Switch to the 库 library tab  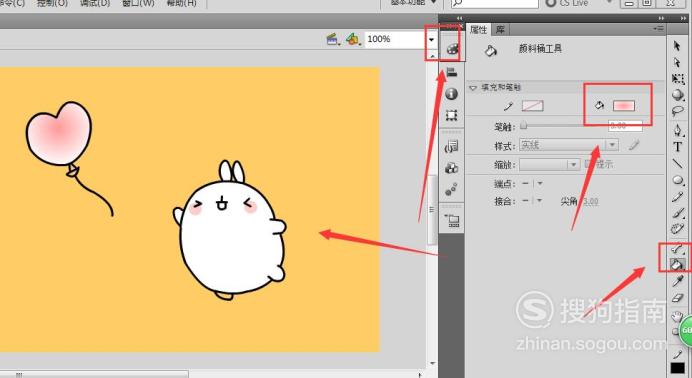coord(500,30)
